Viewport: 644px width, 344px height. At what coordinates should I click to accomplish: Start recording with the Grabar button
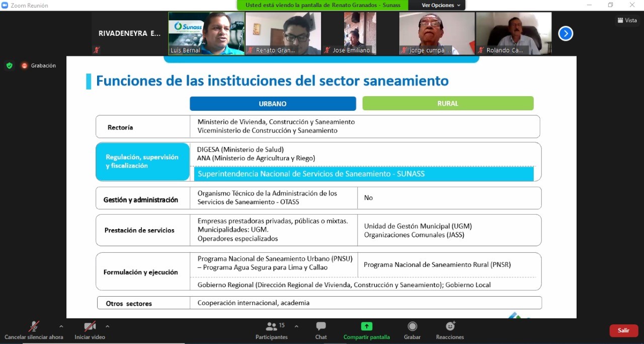click(412, 330)
